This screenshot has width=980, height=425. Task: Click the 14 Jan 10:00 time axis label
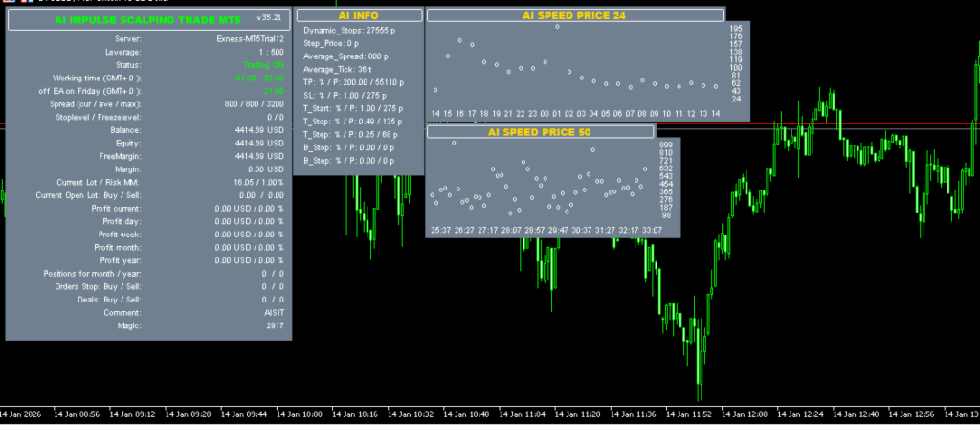click(299, 414)
